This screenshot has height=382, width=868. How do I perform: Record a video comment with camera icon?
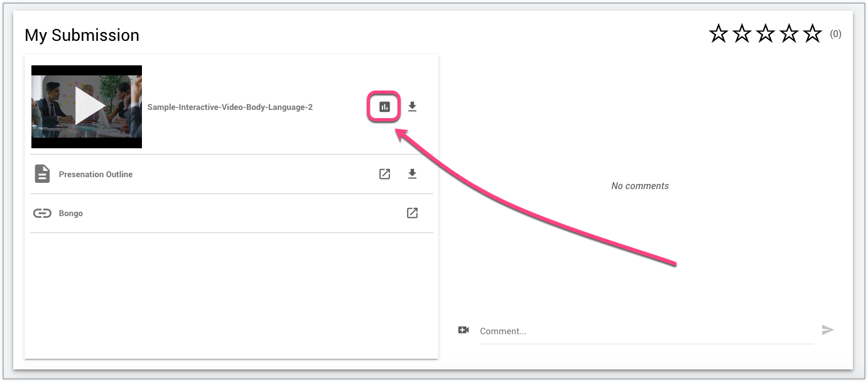point(464,330)
